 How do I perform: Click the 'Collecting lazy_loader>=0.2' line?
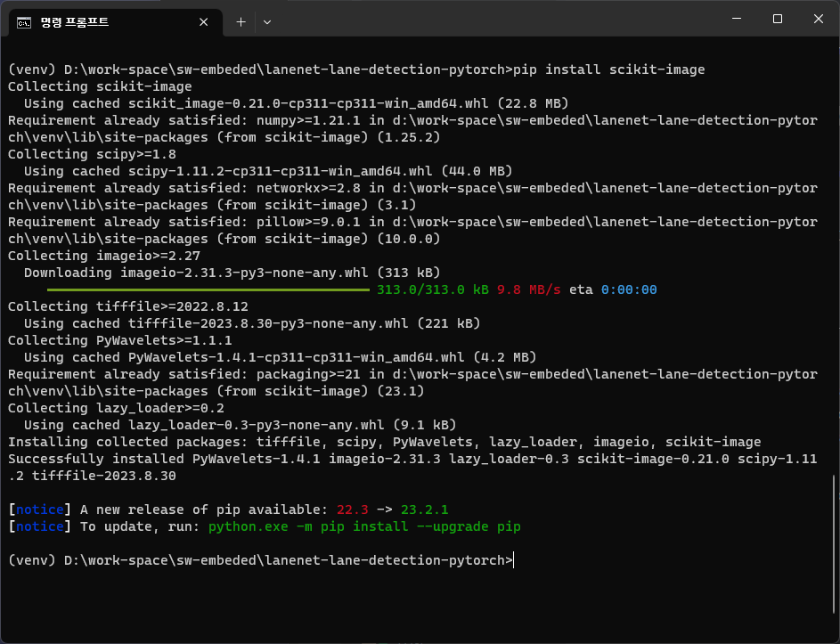click(116, 408)
